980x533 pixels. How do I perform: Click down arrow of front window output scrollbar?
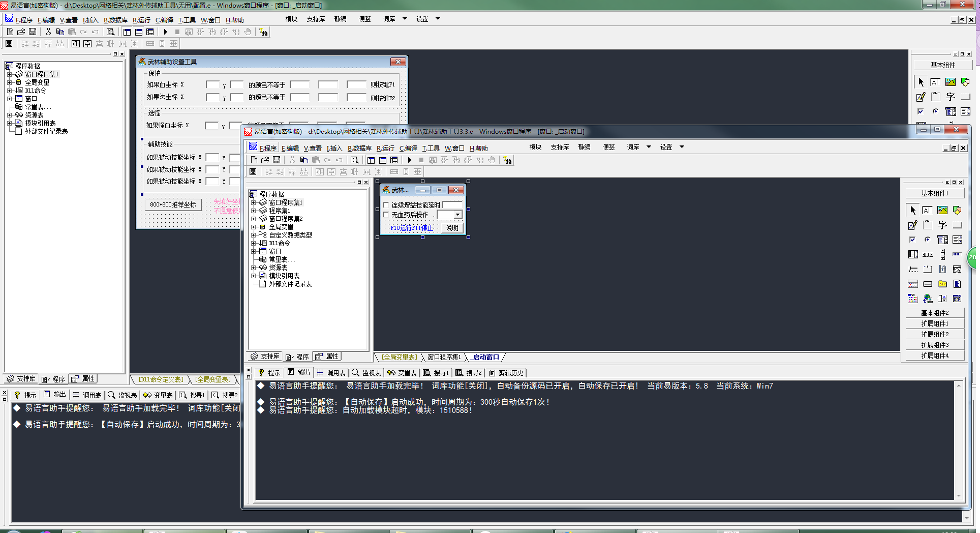pyautogui.click(x=959, y=496)
